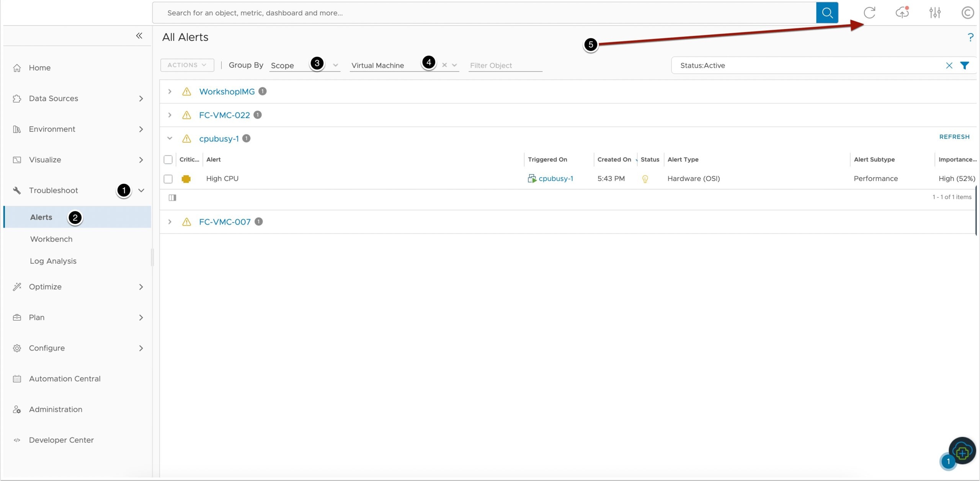Click the Developer Center code icon
980x481 pixels.
[17, 440]
